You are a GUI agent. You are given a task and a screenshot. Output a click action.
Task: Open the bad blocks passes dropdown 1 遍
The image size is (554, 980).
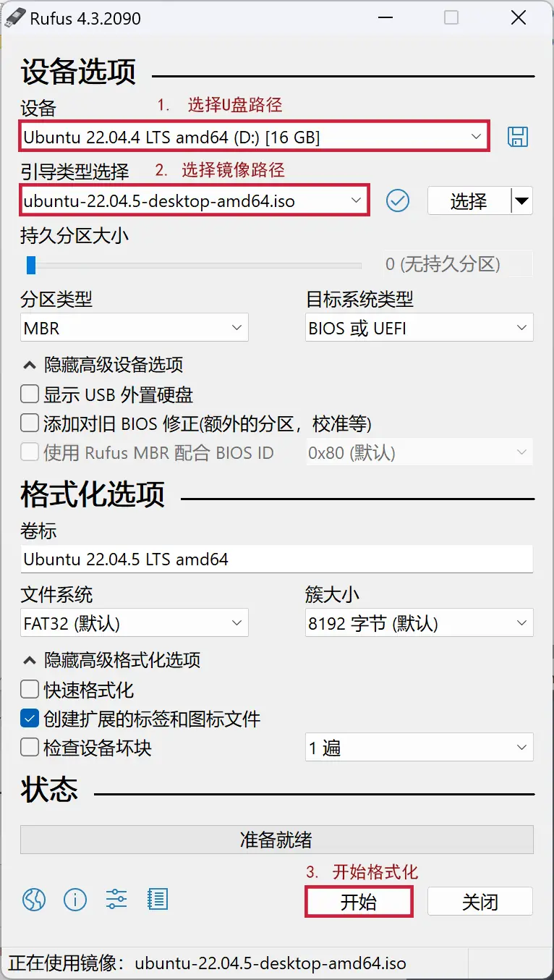[419, 748]
